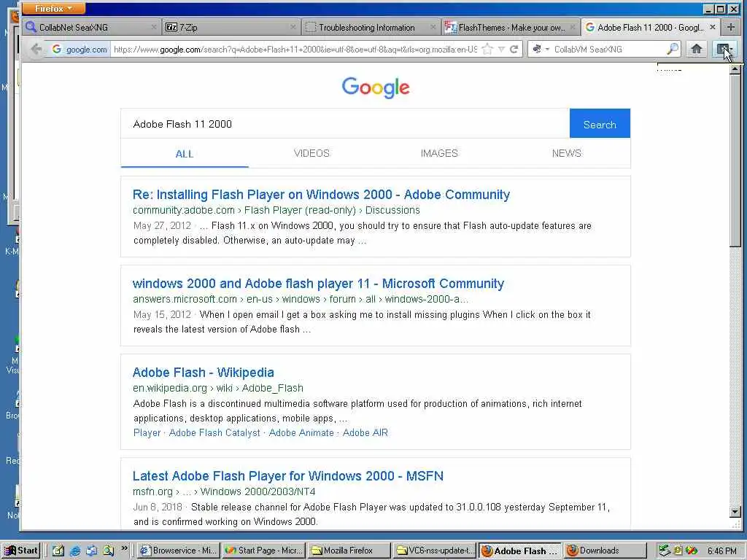Open the Adobe Flash - Wikipedia result
The image size is (747, 560).
[x=203, y=373]
